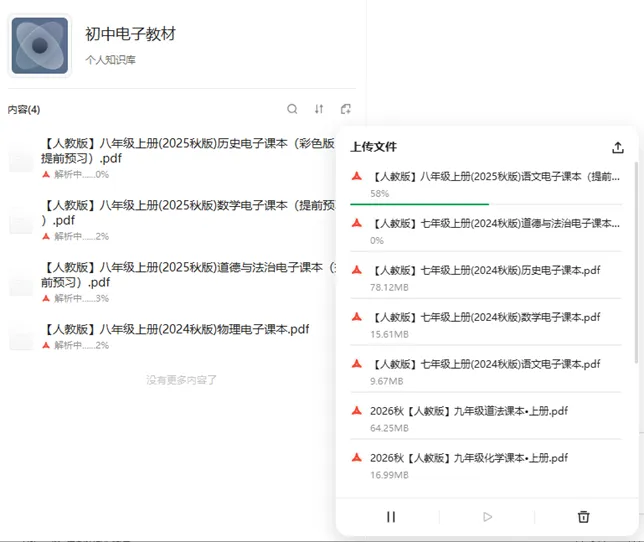Resume uploads with the play button
644x542 pixels.
(x=488, y=517)
